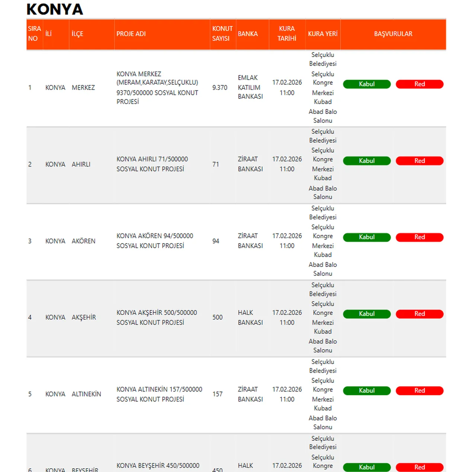Select the İLÇE column header
The width and height of the screenshot is (476, 472).
click(77, 34)
